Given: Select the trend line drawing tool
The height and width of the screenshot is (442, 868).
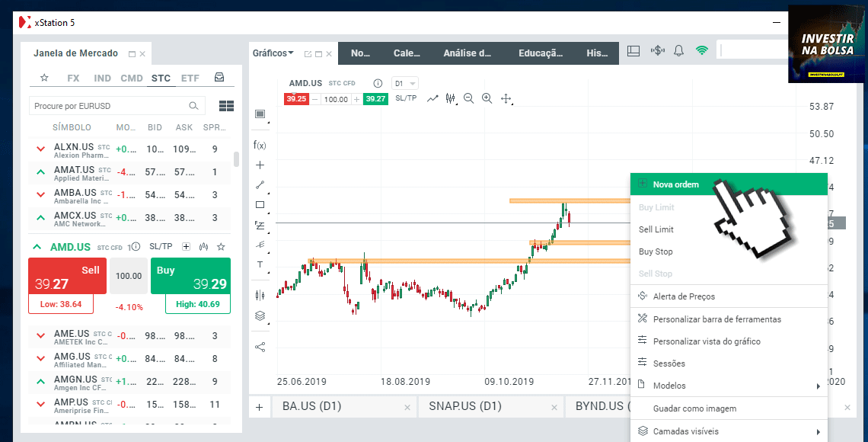Looking at the screenshot, I should (x=260, y=185).
